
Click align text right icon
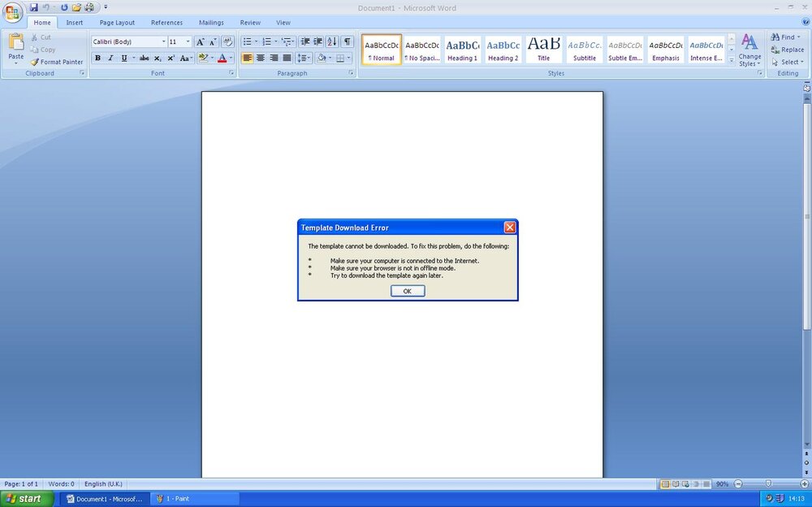click(x=274, y=58)
